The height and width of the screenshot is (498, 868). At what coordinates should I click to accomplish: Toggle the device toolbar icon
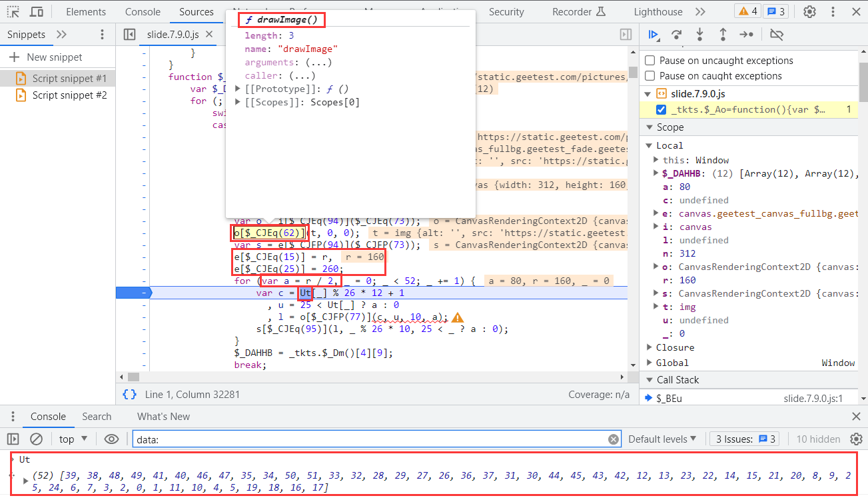click(37, 12)
